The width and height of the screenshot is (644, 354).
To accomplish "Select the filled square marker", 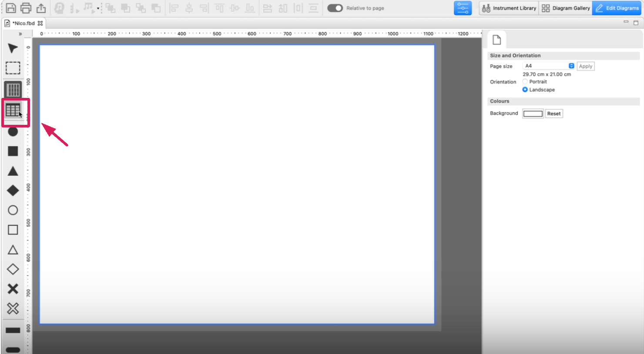I will tap(13, 151).
